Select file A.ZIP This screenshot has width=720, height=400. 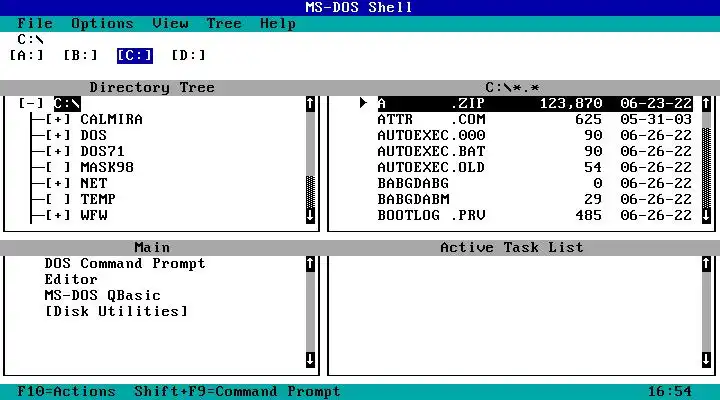tap(535, 104)
